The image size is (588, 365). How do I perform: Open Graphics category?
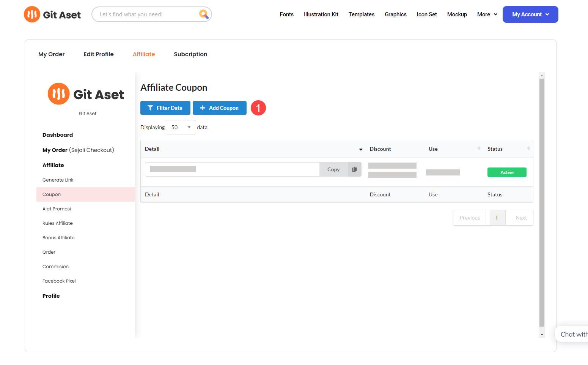(396, 14)
